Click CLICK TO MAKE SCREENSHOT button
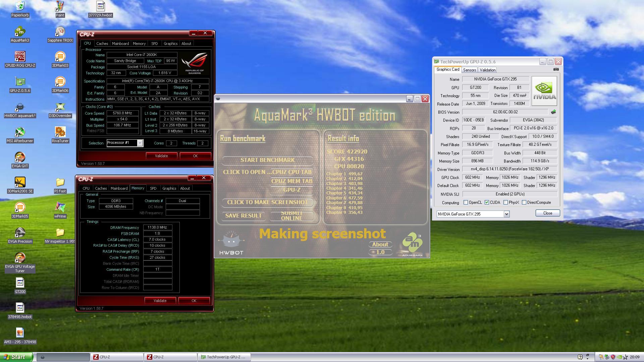The width and height of the screenshot is (644, 362). (267, 202)
